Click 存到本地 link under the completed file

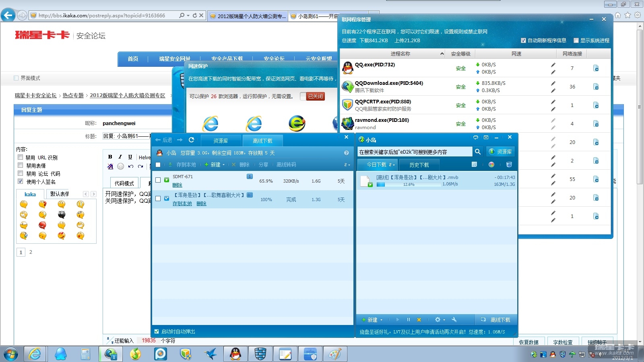pyautogui.click(x=182, y=204)
